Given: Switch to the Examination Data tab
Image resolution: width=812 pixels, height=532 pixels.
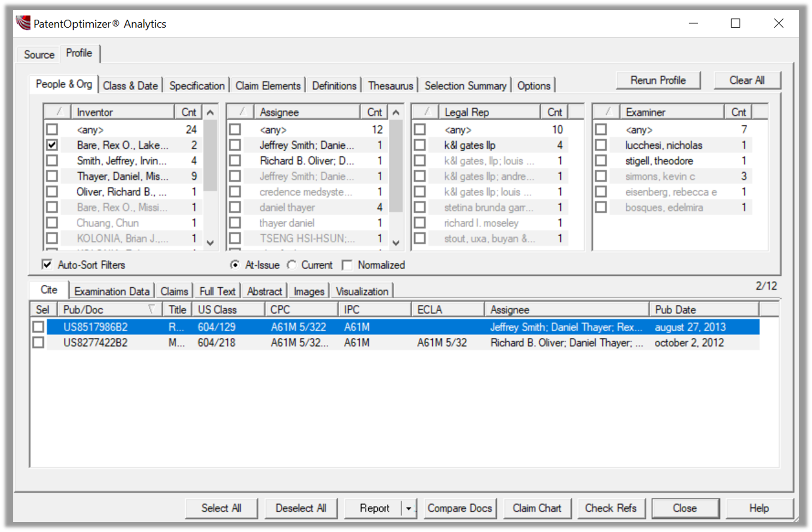Looking at the screenshot, I should point(112,291).
